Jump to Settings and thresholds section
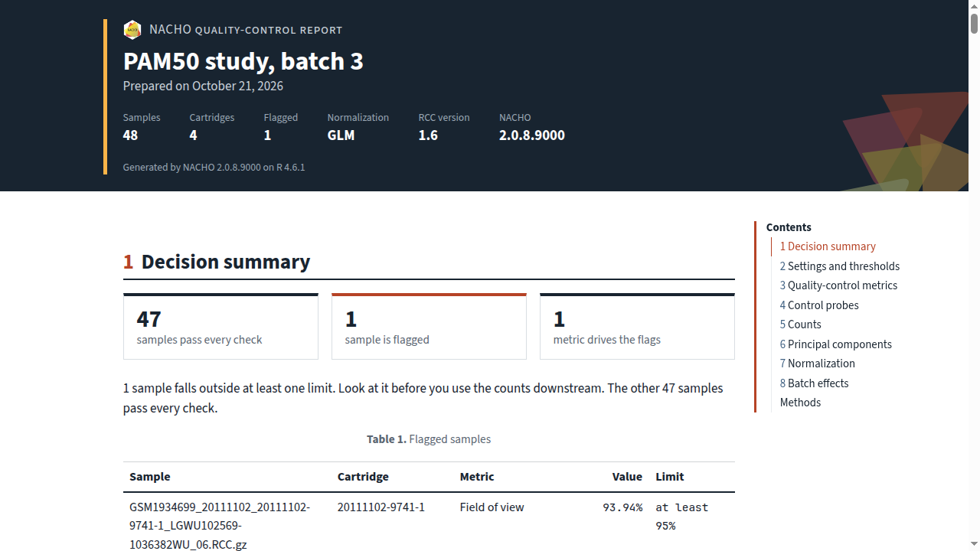Image resolution: width=980 pixels, height=551 pixels. point(839,266)
